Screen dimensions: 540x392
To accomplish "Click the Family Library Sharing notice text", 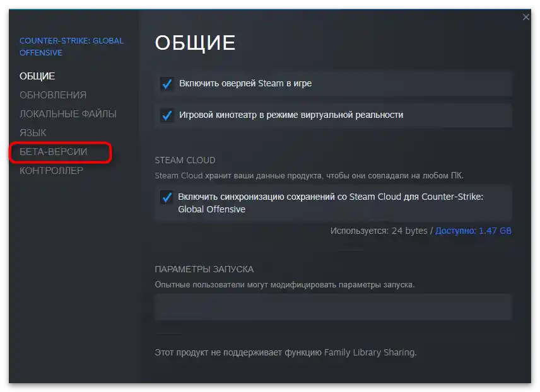I will click(x=286, y=353).
